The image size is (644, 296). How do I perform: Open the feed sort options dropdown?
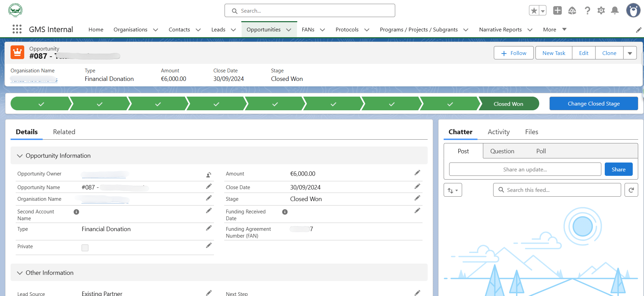click(x=453, y=190)
